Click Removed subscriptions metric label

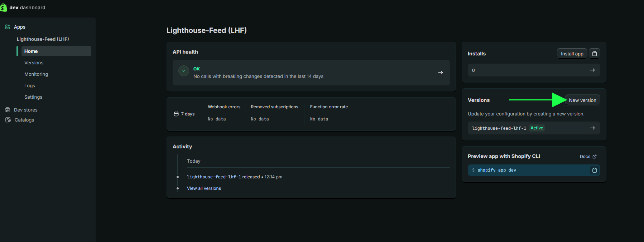(274, 107)
